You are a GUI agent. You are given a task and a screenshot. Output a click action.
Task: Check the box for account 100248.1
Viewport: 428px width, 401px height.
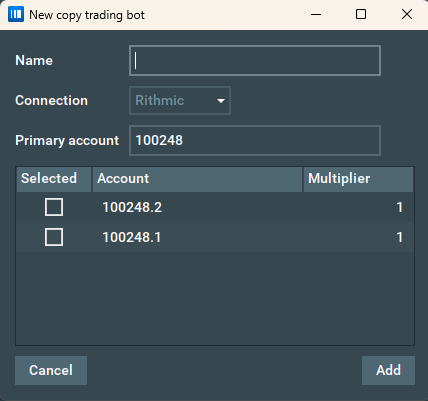54,237
